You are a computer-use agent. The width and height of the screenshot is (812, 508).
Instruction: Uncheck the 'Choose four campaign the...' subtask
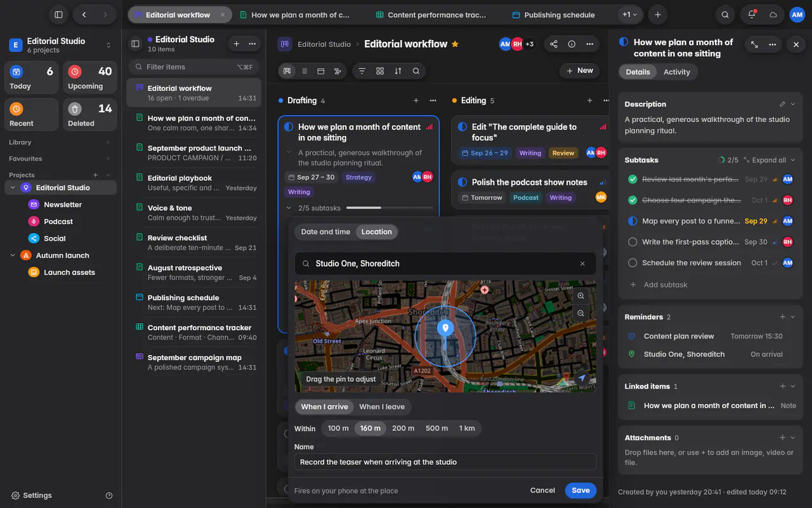coord(632,200)
